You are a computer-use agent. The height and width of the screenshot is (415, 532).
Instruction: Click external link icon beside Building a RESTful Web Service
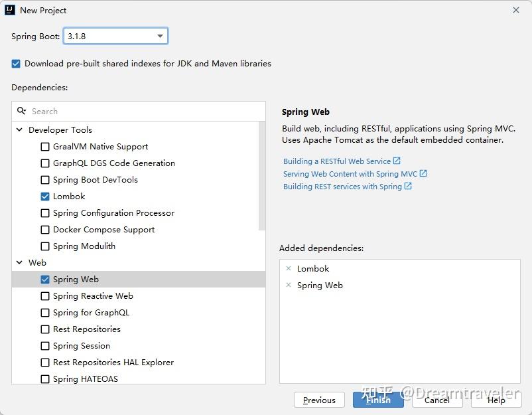pos(397,161)
